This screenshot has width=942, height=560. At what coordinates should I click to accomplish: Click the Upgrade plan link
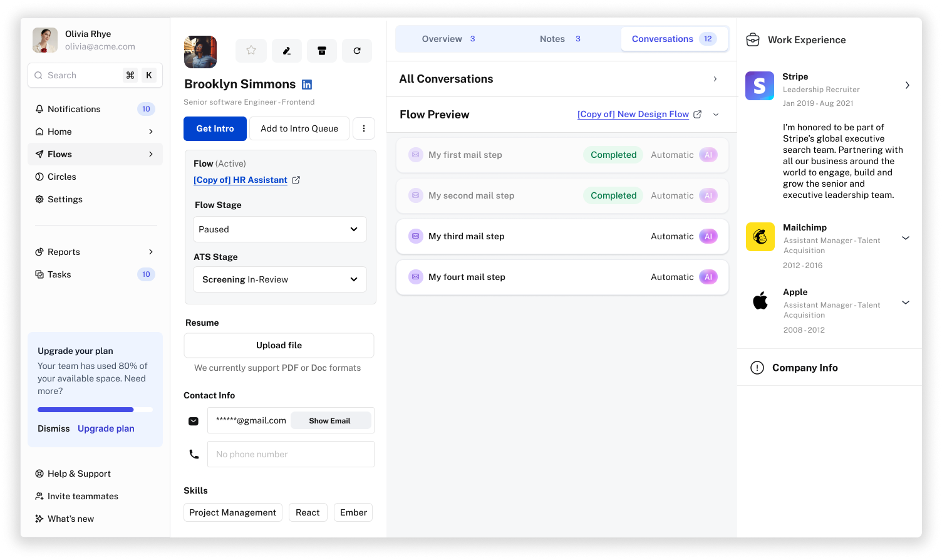coord(106,428)
